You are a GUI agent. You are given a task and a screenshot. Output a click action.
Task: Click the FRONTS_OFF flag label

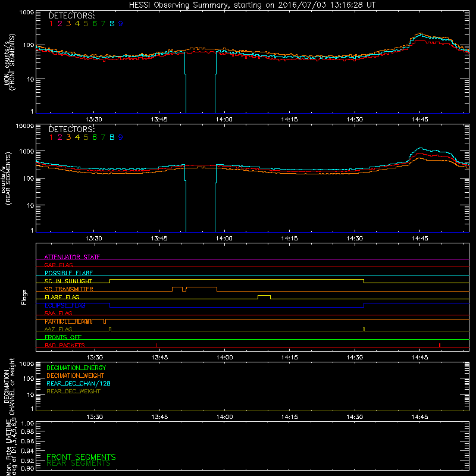[x=63, y=337]
